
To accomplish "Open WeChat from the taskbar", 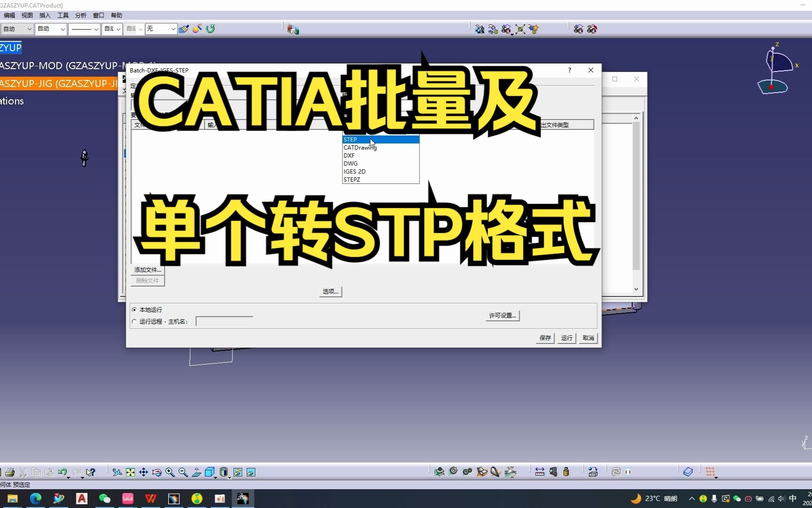I will tap(105, 499).
